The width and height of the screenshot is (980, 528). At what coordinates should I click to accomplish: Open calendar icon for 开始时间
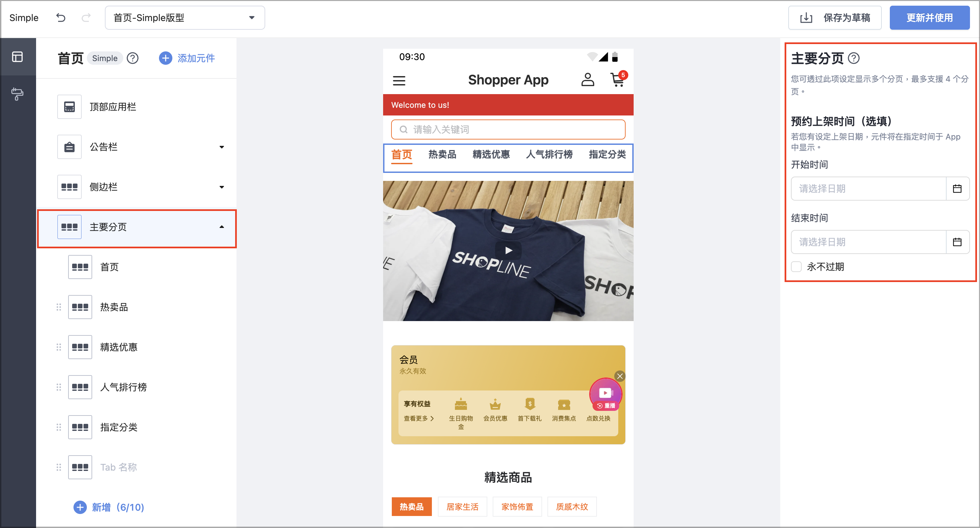tap(957, 189)
